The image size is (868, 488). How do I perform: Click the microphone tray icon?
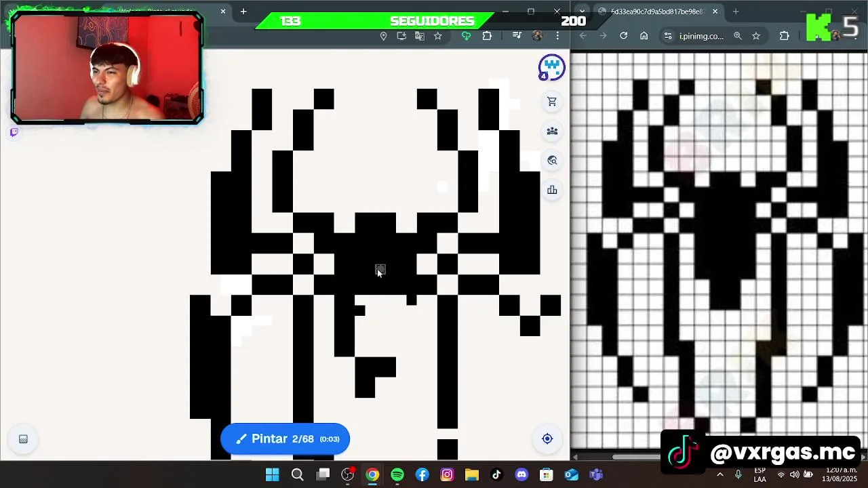point(738,474)
